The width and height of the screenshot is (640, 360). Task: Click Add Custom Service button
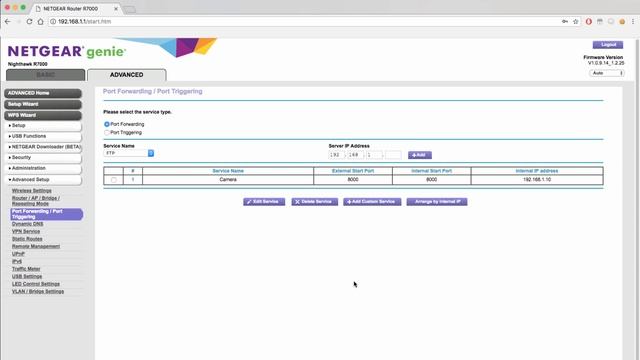pos(372,202)
